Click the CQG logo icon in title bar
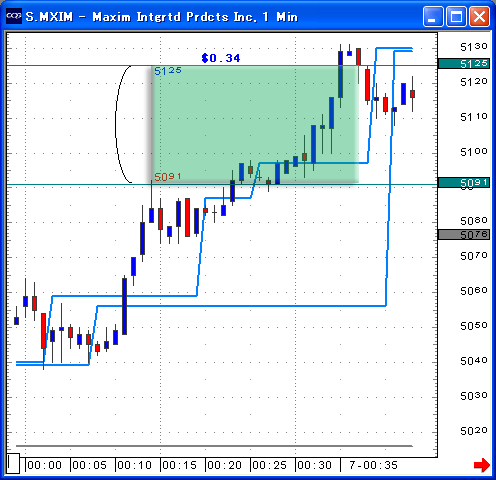The height and width of the screenshot is (480, 496). (14, 16)
